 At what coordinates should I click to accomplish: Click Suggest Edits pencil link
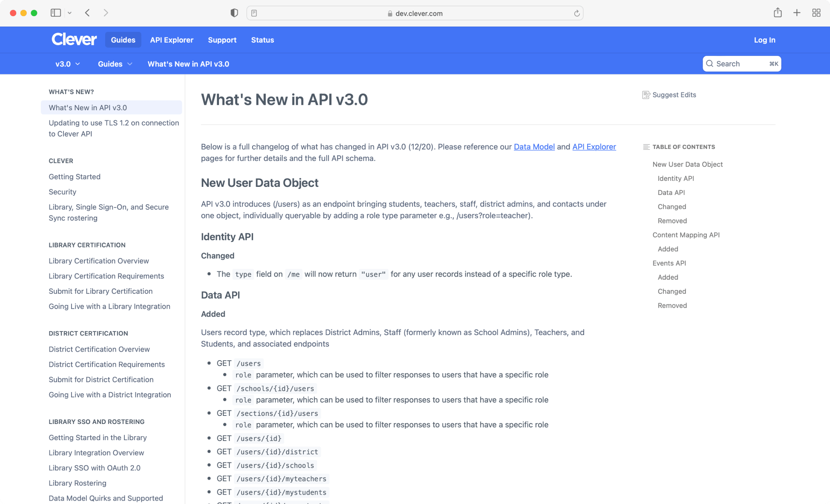click(x=669, y=95)
